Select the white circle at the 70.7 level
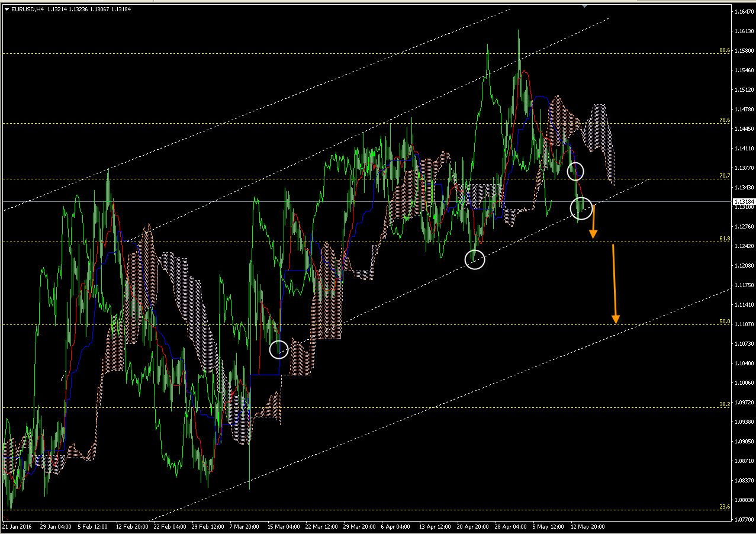 (x=575, y=172)
